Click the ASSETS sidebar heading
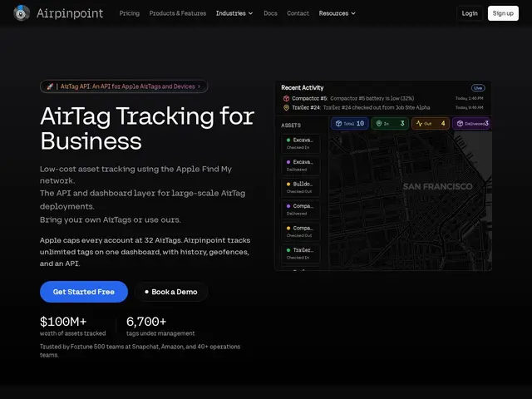The image size is (532, 399). tap(291, 126)
